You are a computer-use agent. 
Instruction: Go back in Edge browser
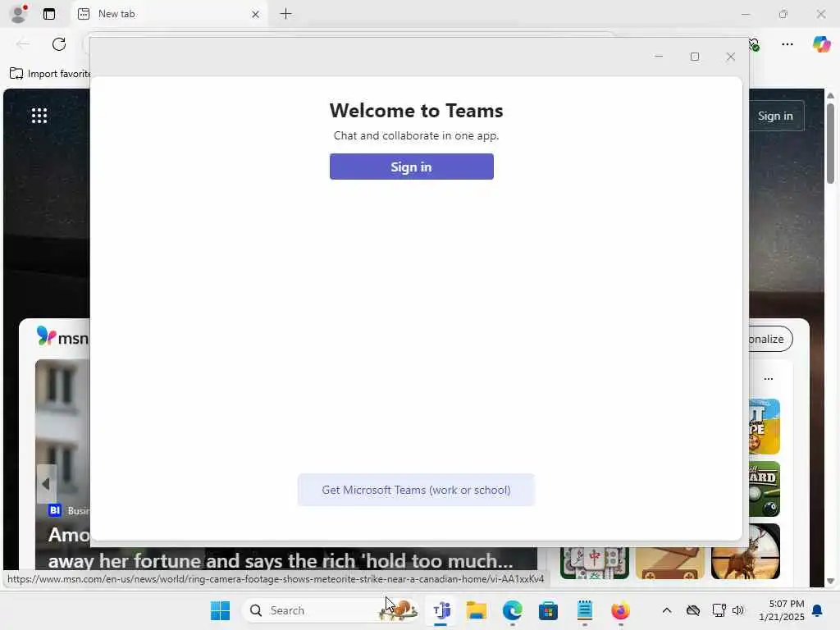click(x=23, y=44)
